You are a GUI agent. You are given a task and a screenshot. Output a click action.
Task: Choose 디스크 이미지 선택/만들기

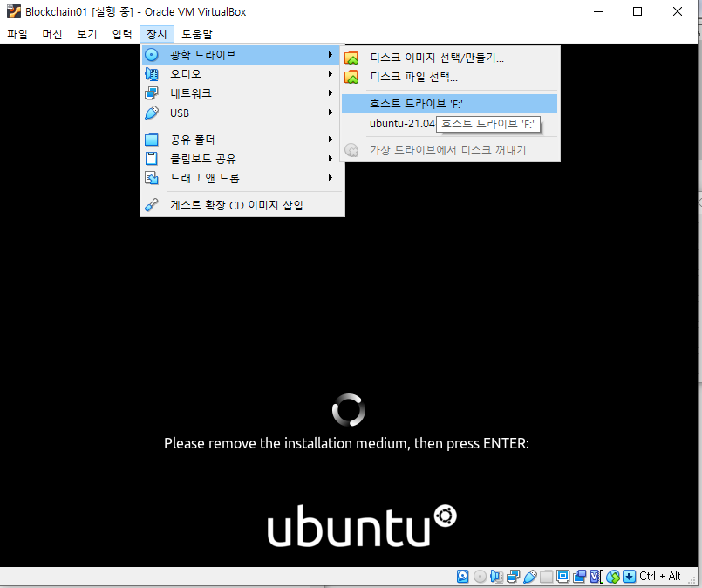(x=449, y=58)
